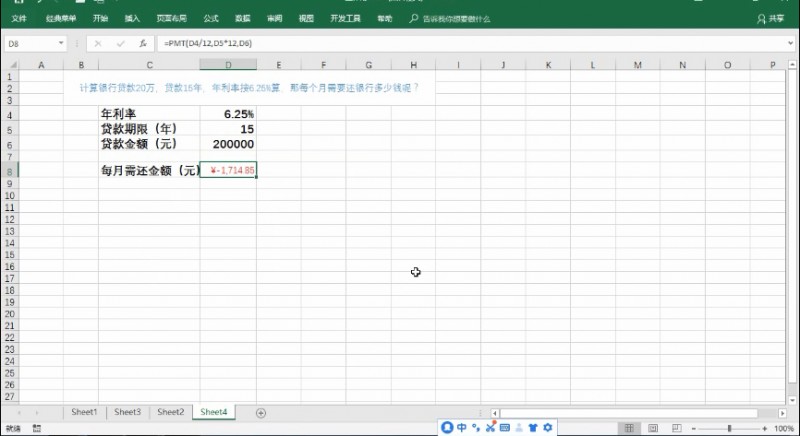Select the 每月需还金额（元） label cell

coord(149,170)
